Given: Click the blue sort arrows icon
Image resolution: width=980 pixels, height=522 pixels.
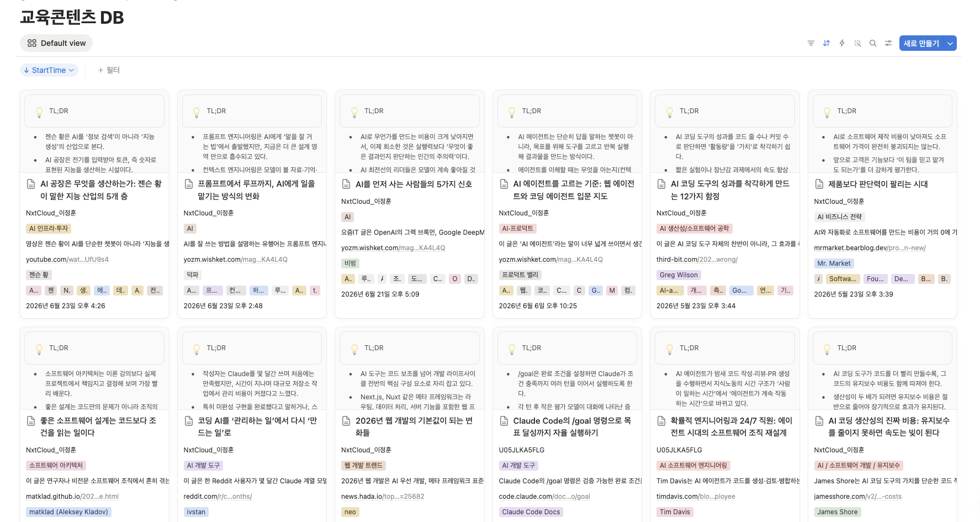Looking at the screenshot, I should 827,43.
